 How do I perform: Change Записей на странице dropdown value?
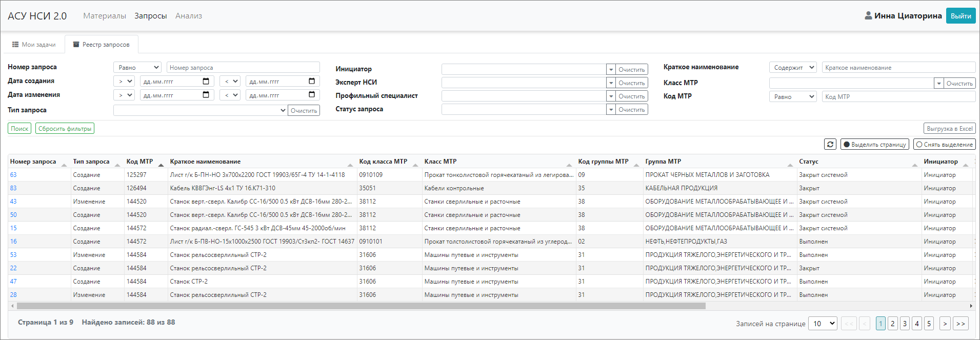[x=823, y=324]
